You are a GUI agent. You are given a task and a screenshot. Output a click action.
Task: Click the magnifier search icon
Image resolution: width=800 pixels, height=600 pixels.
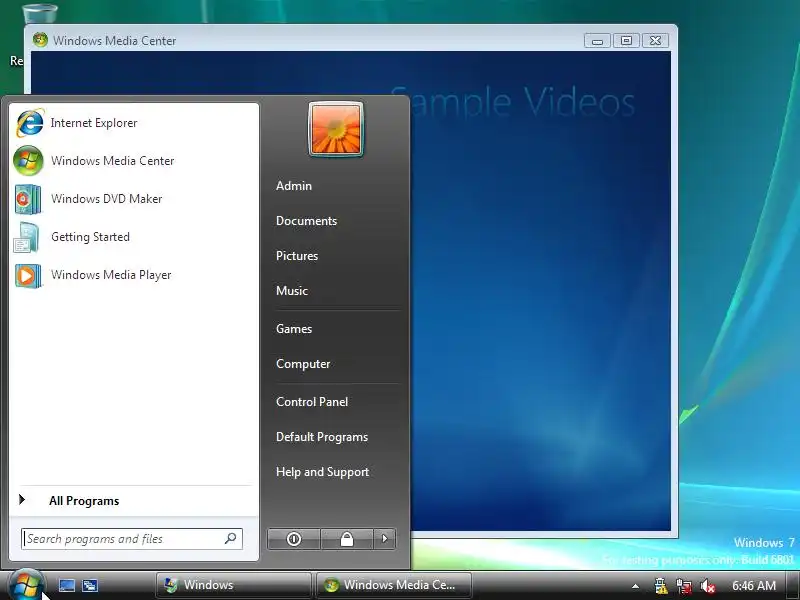[231, 538]
